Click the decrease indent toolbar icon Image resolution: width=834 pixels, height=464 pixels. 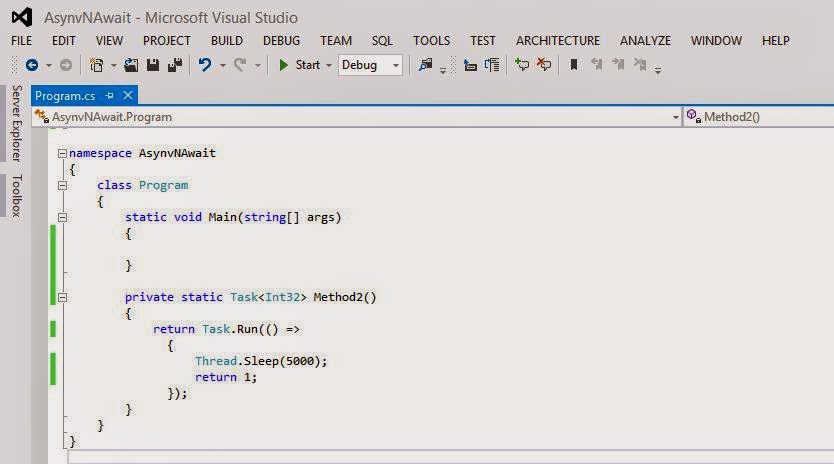click(x=470, y=65)
